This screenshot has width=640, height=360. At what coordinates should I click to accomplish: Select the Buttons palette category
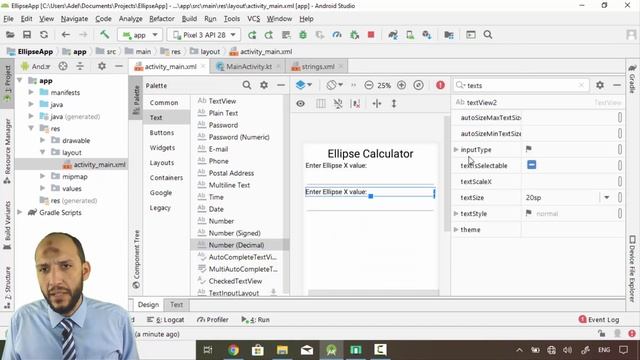[x=162, y=133]
